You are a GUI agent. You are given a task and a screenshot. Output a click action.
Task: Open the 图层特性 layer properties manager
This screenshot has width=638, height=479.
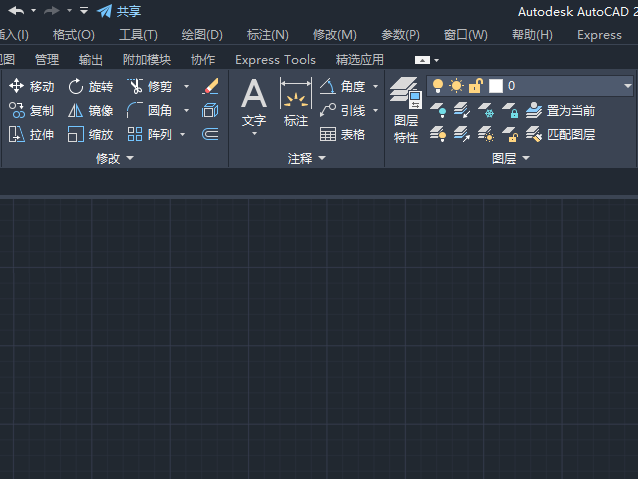point(406,110)
